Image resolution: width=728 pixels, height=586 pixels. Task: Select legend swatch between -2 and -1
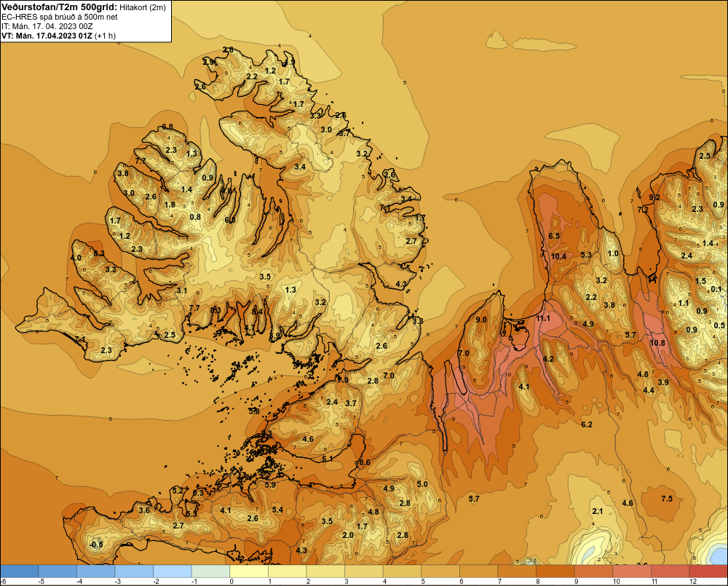coord(173,571)
